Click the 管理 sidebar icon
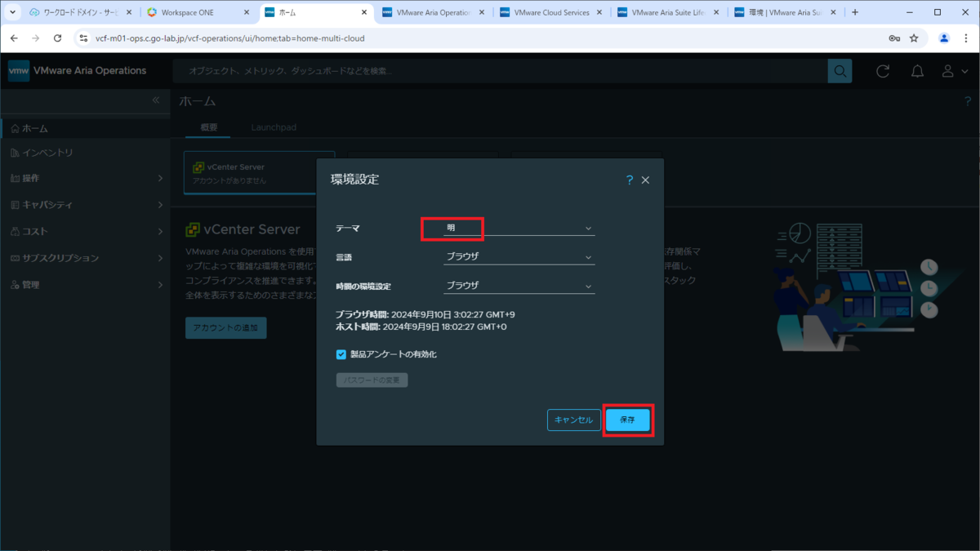The image size is (980, 551). pos(16,285)
